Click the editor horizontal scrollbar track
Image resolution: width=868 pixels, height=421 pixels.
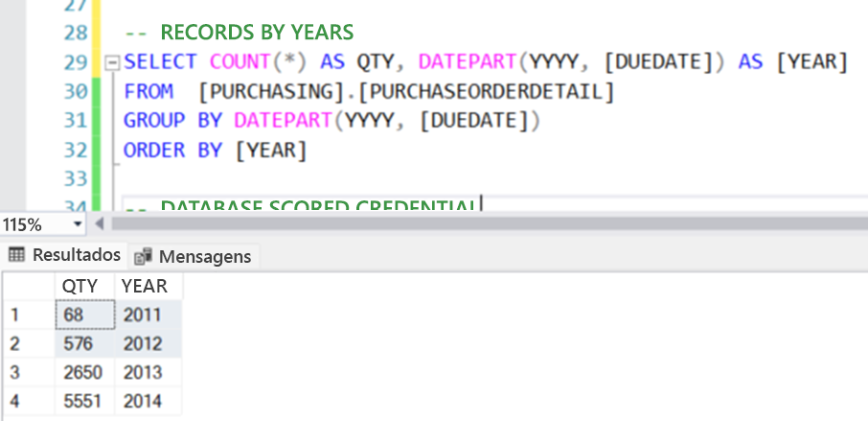point(490,223)
